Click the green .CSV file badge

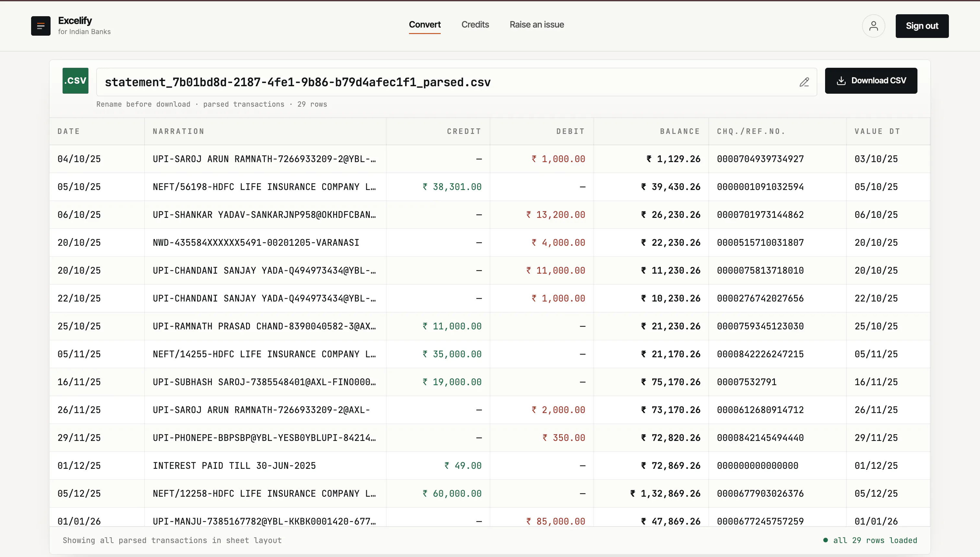coord(75,80)
